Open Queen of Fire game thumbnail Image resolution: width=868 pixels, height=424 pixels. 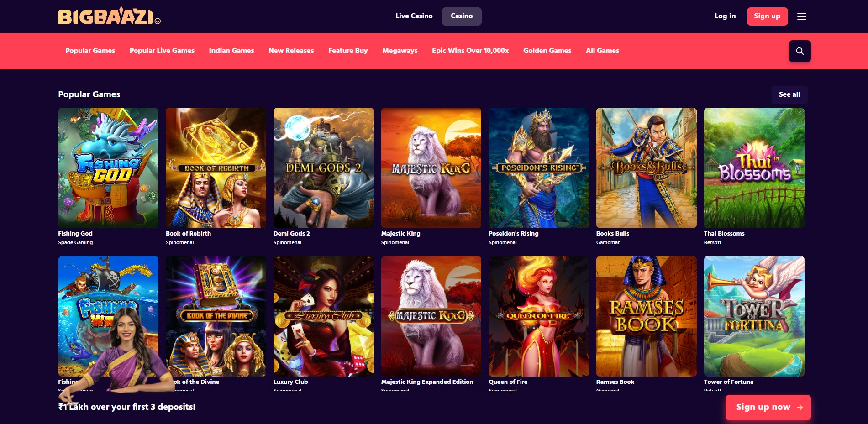click(539, 316)
